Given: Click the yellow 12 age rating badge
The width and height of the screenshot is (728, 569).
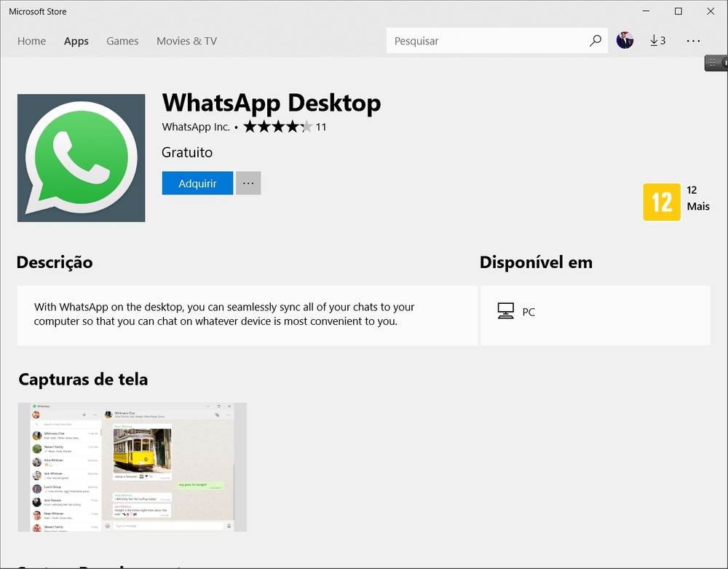Looking at the screenshot, I should pyautogui.click(x=662, y=202).
